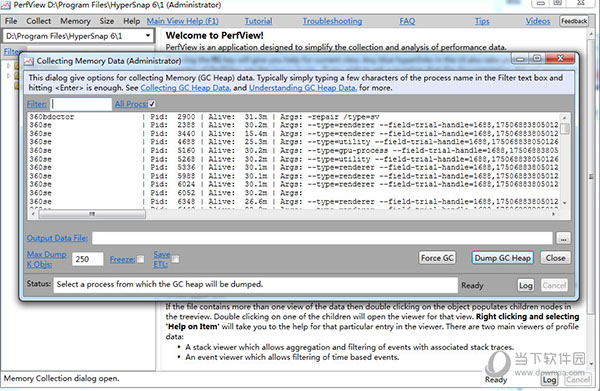The image size is (600, 391).
Task: Focus the Output Data File text box
Action: [x=322, y=238]
